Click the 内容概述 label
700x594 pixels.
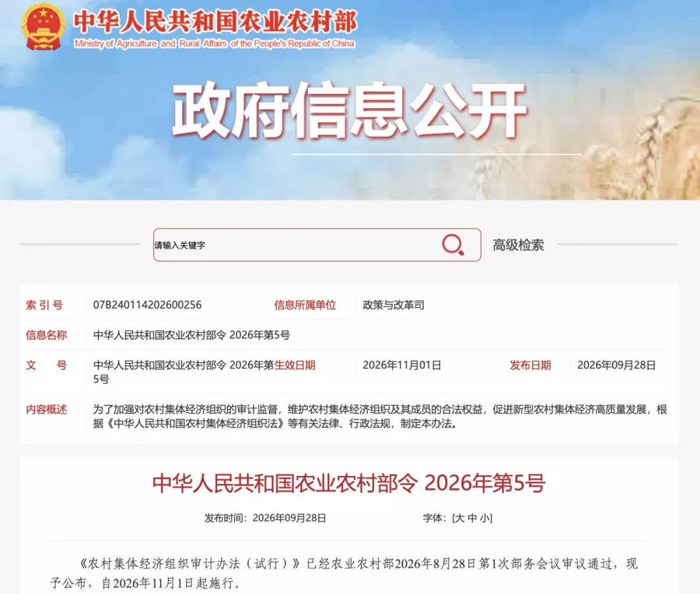[47, 410]
